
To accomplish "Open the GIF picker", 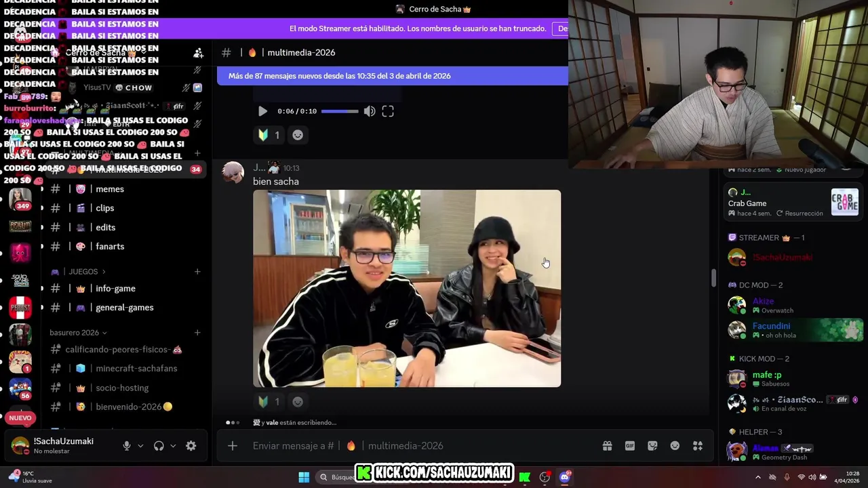I will tap(630, 445).
